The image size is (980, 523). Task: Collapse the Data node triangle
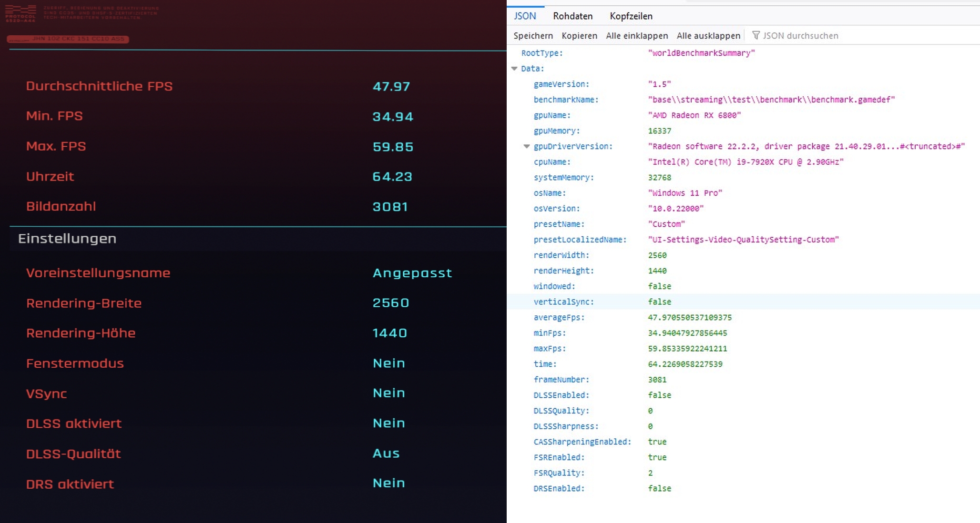point(514,69)
